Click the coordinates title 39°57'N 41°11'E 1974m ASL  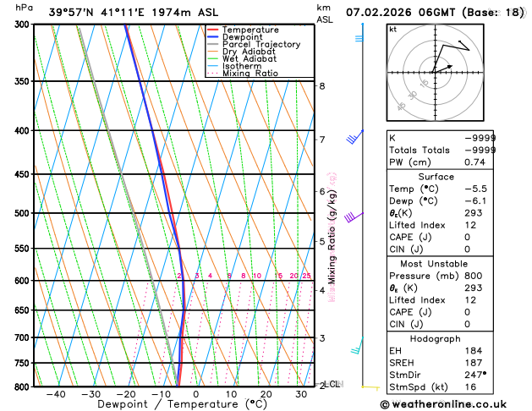click(x=134, y=13)
